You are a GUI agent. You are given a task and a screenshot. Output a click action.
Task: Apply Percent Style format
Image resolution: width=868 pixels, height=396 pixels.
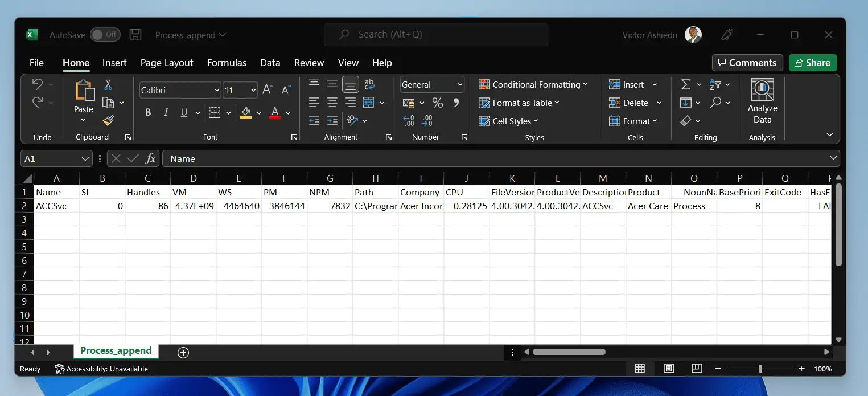(438, 103)
